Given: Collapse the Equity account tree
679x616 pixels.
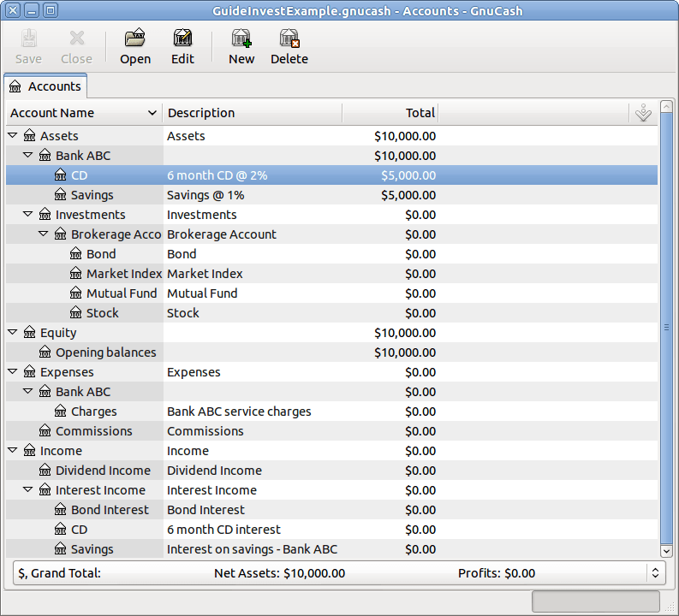Looking at the screenshot, I should (13, 332).
